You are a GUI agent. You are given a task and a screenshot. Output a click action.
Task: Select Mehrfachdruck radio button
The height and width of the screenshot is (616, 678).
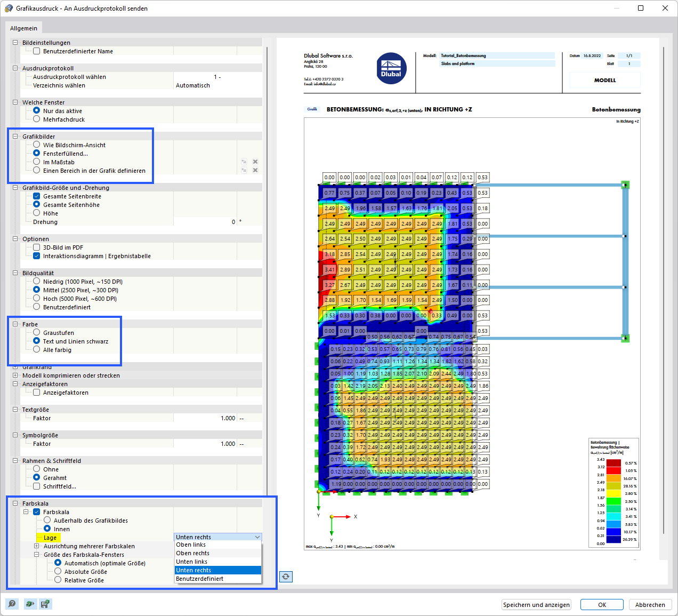tap(36, 119)
